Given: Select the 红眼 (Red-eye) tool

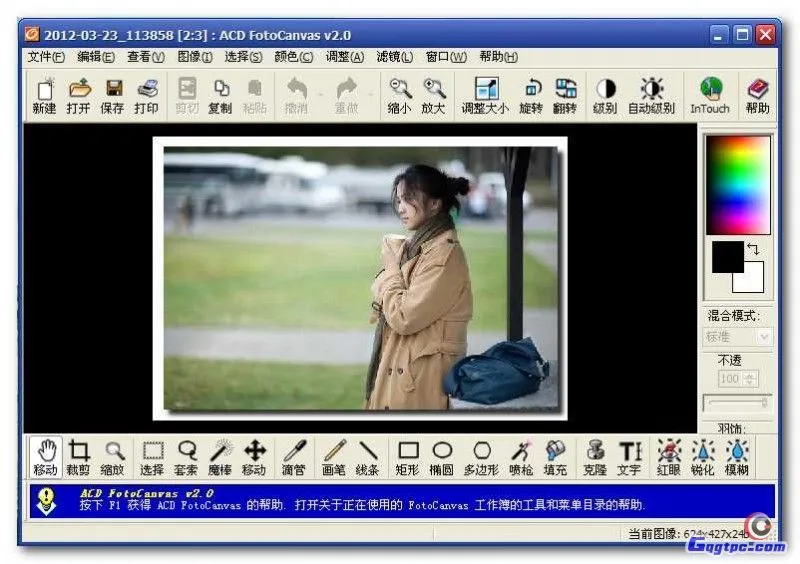Looking at the screenshot, I should [x=669, y=457].
